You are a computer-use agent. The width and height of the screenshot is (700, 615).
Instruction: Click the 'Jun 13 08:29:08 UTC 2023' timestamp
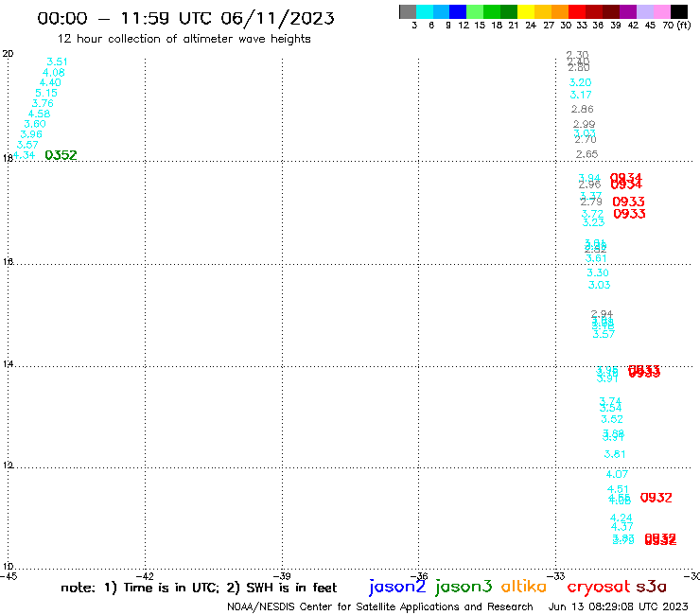pyautogui.click(x=619, y=607)
